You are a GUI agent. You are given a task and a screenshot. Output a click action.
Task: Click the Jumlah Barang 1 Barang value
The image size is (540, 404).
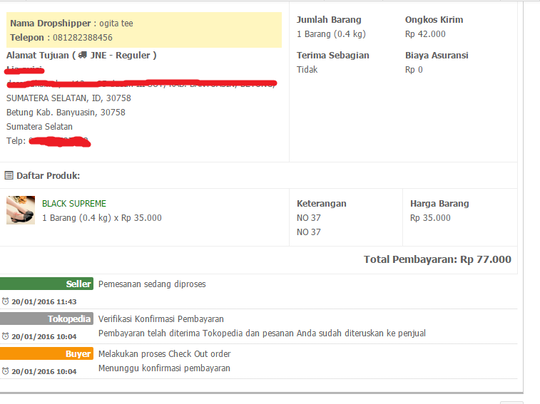pyautogui.click(x=331, y=34)
